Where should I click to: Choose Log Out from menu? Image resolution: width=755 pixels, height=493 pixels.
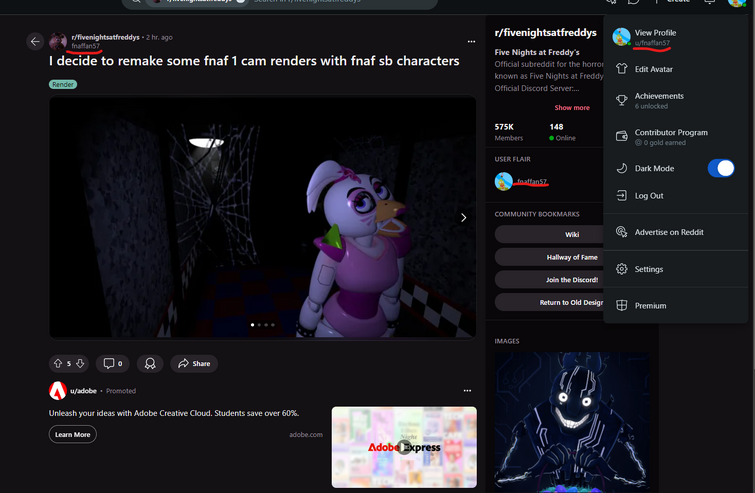[675, 195]
